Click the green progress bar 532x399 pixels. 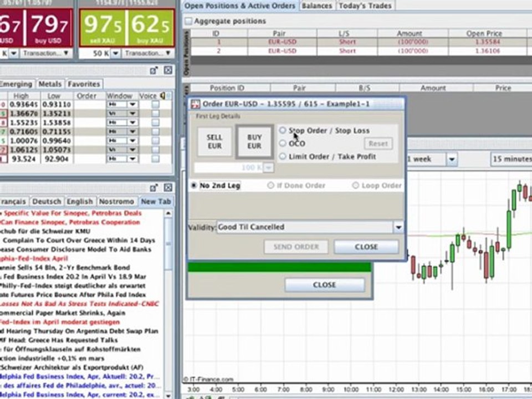coord(279,267)
